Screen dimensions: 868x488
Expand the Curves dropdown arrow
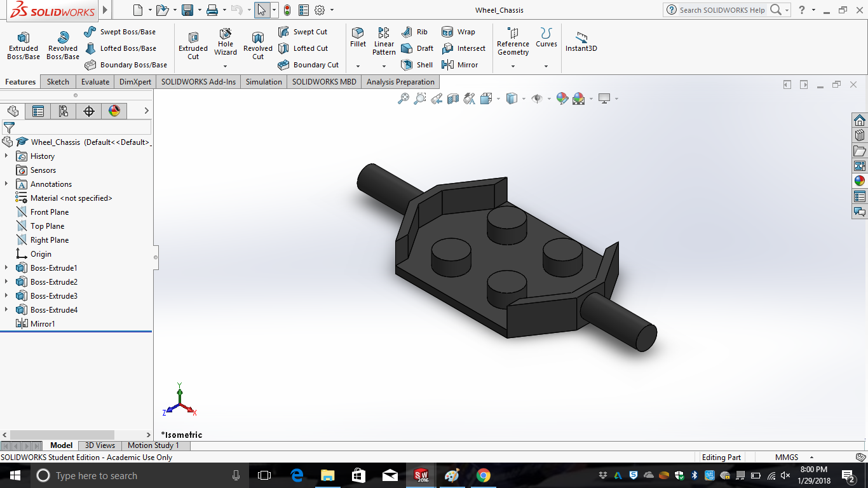point(546,66)
